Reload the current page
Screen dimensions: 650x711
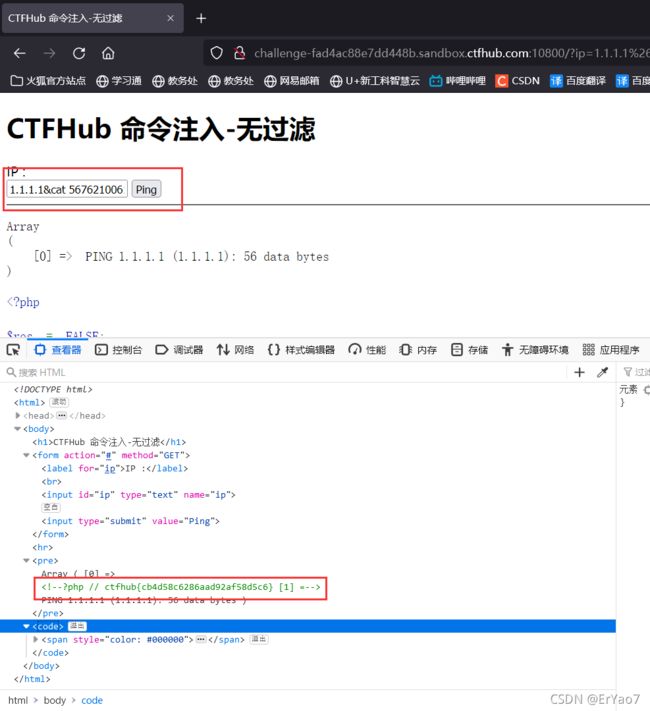[x=79, y=54]
